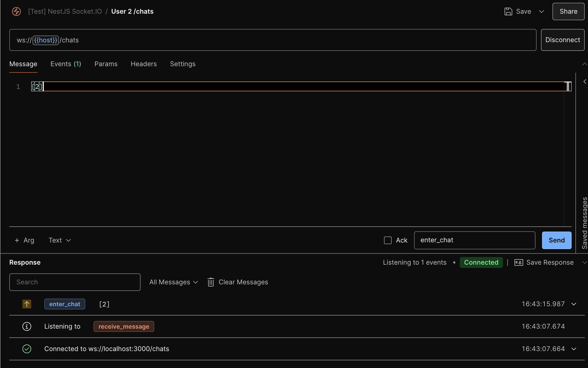The image size is (588, 368).
Task: Click the info icon beside Listening to
Action: tap(27, 326)
